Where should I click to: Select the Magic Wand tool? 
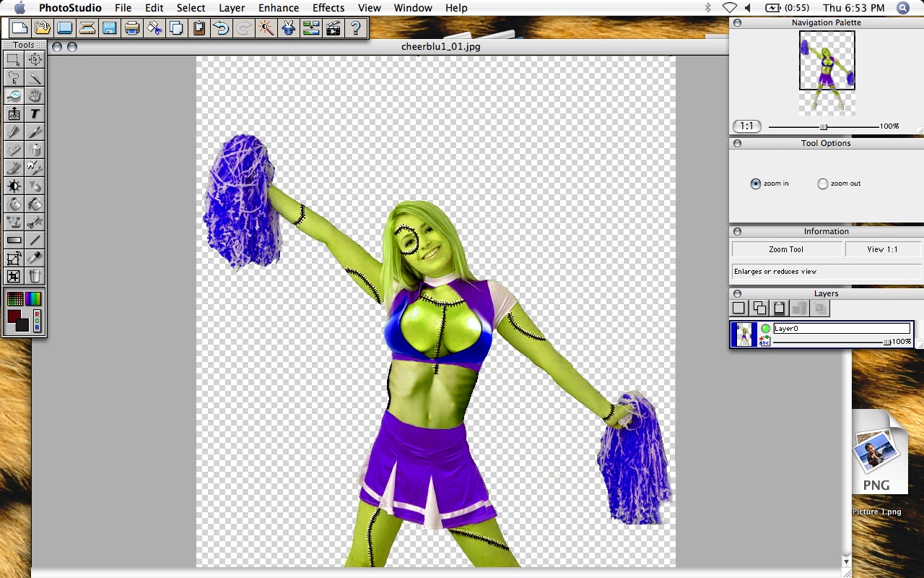[x=35, y=77]
